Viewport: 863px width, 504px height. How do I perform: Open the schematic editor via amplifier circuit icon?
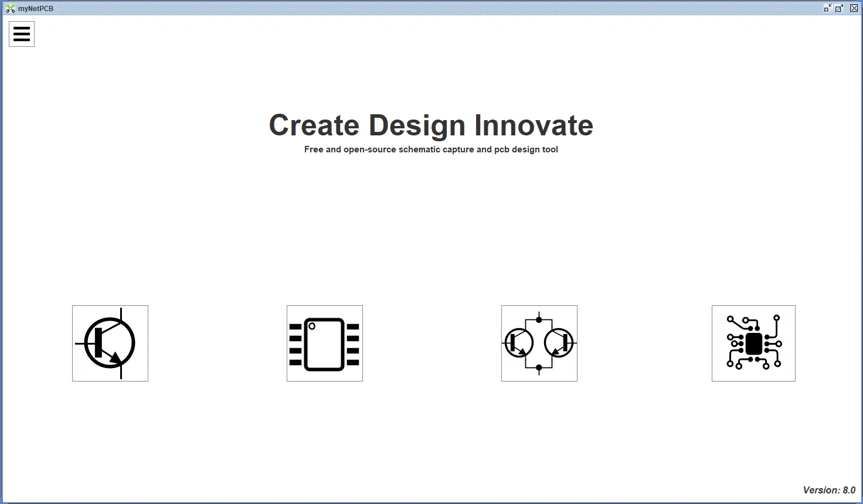point(538,343)
